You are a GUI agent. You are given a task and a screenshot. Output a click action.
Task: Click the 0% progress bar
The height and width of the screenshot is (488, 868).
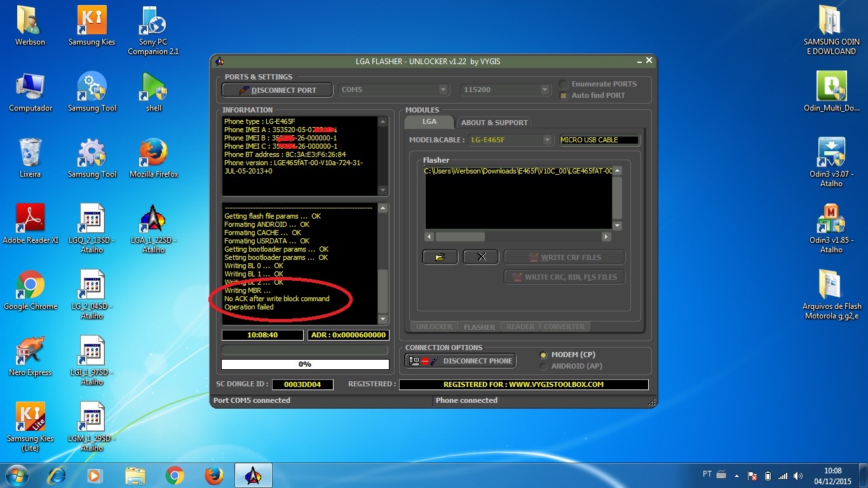pos(305,364)
